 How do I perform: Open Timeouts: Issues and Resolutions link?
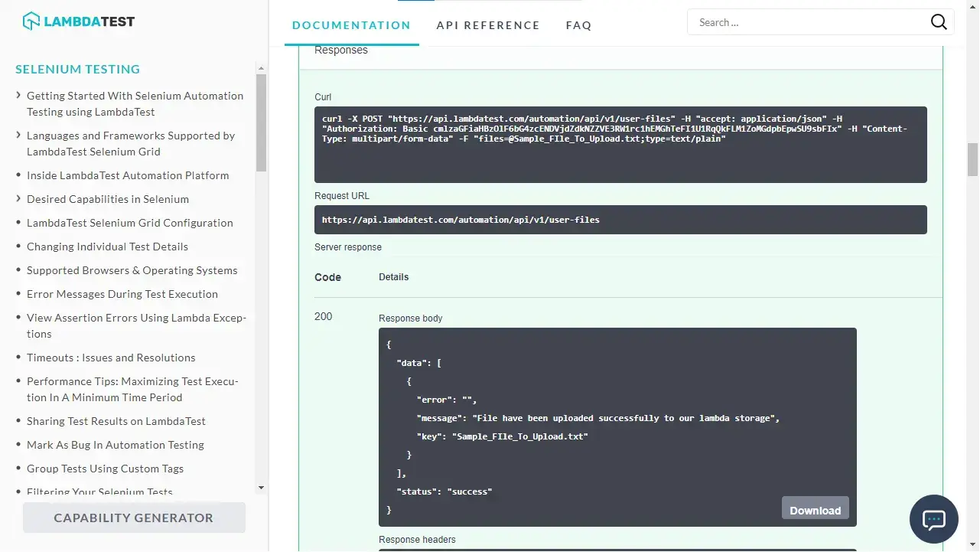(111, 358)
